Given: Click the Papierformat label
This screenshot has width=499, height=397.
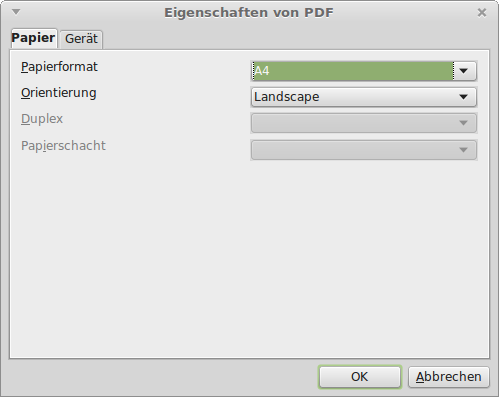Looking at the screenshot, I should [59, 67].
